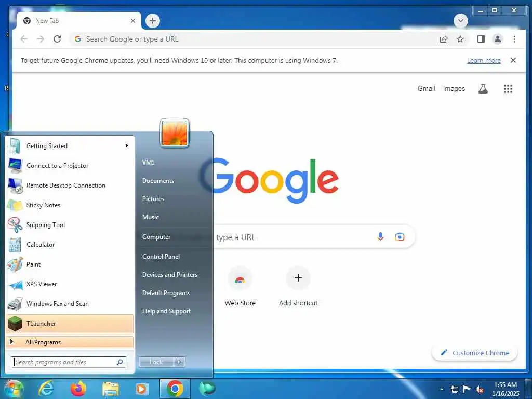This screenshot has width=532, height=399.
Task: Open Calculator from Start menu
Action: click(70, 244)
